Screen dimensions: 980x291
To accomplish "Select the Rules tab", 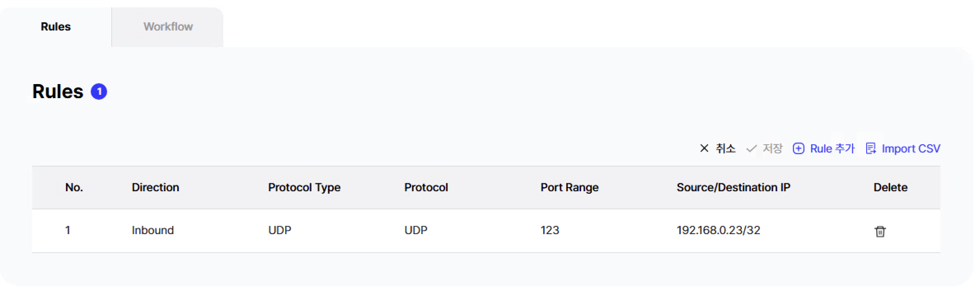I will pyautogui.click(x=56, y=27).
